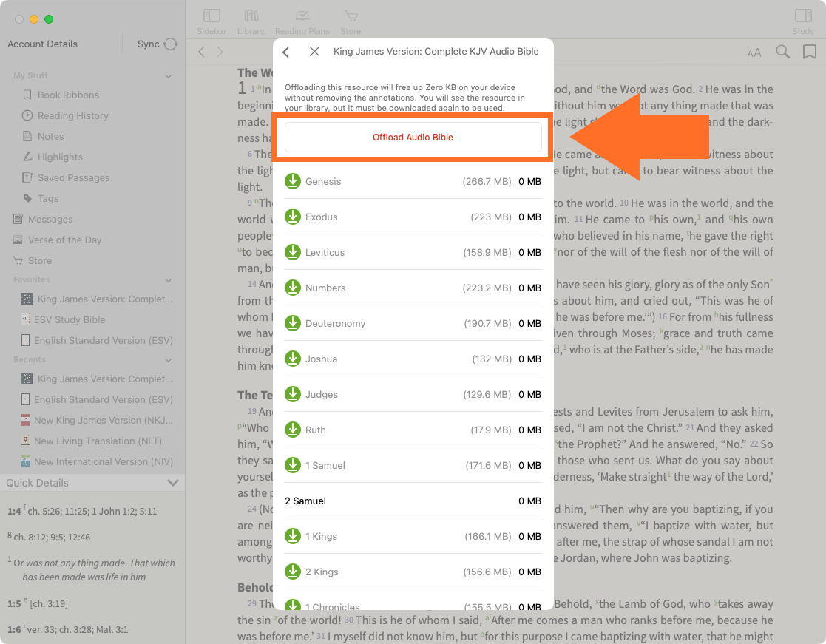Go back with the left arrow in reader
The height and width of the screenshot is (644, 826).
point(201,52)
